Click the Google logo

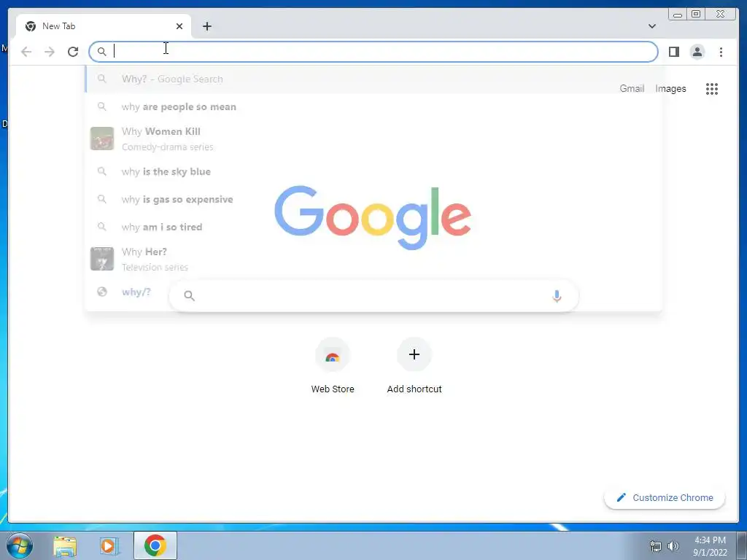click(x=373, y=217)
